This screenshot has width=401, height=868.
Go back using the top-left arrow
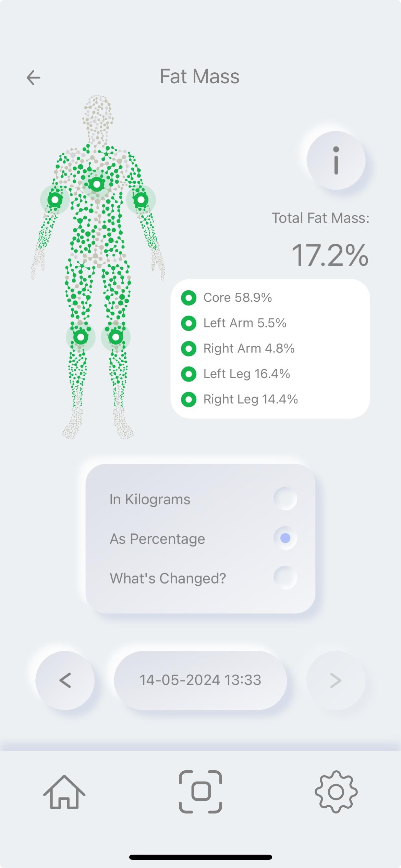click(33, 77)
